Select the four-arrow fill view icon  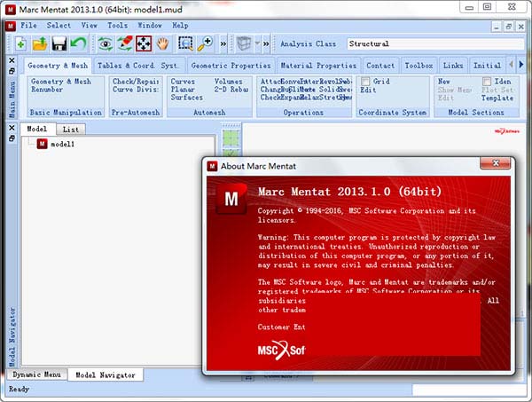[144, 44]
